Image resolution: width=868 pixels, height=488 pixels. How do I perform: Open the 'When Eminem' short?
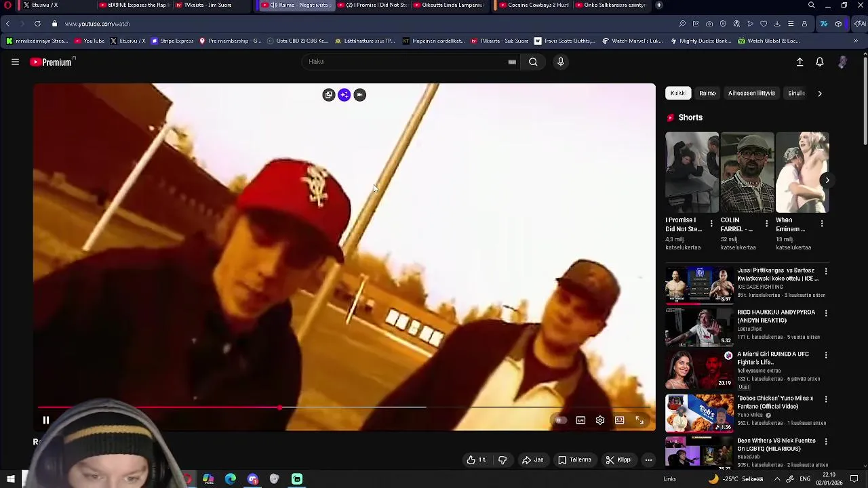(802, 172)
